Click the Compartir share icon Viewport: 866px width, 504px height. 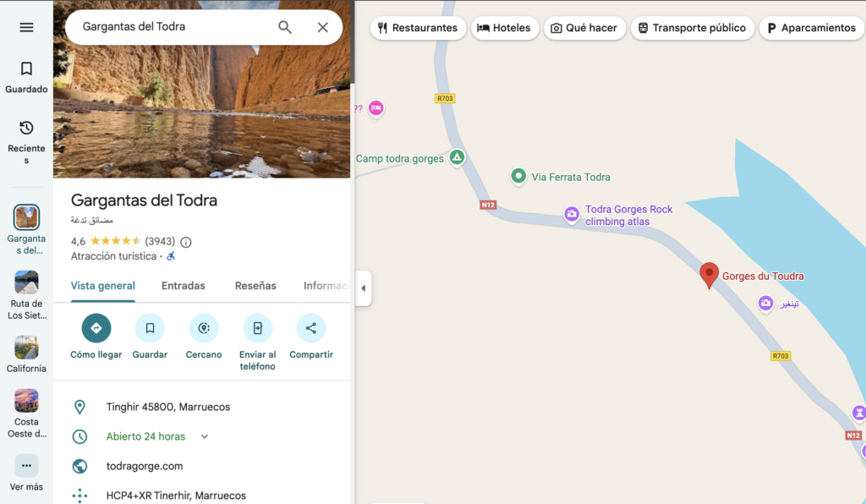click(311, 328)
